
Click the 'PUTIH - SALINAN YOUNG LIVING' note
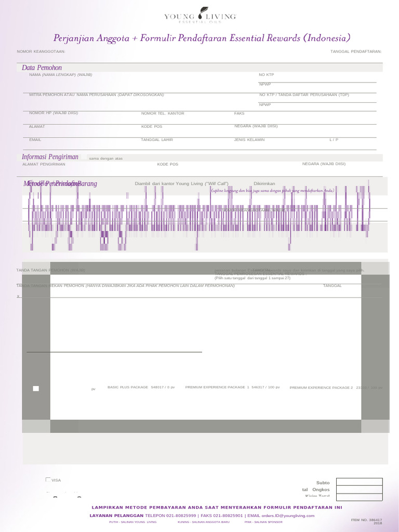[132, 522]
